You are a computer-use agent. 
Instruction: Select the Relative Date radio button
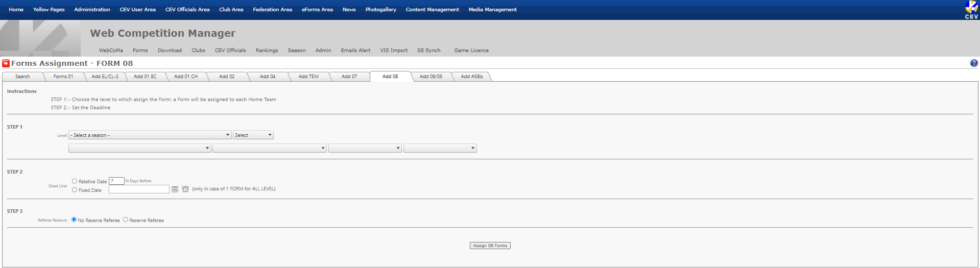coord(75,181)
